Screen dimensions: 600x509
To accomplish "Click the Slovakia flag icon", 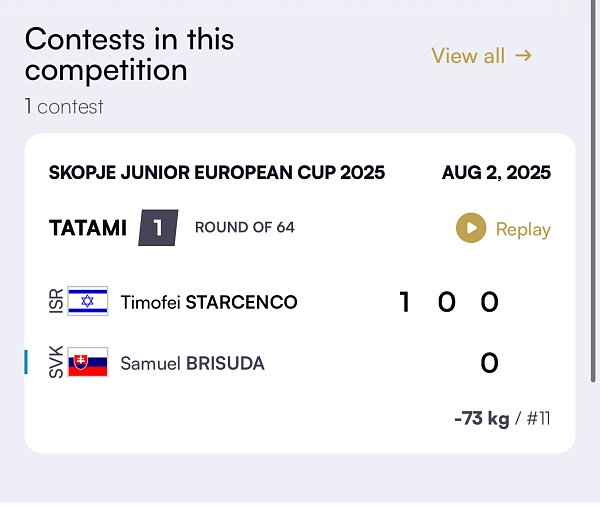I will pos(88,362).
